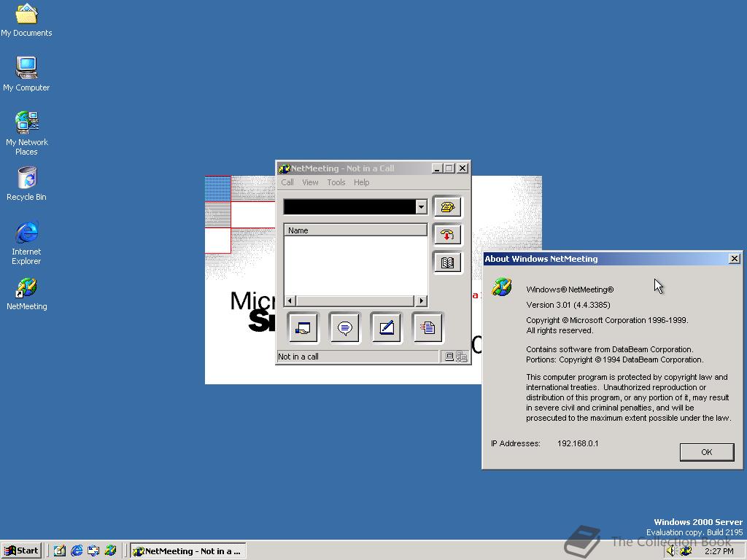Screen dimensions: 747x560
Task: Click the IP address 192.168.0.1 text
Action: (578, 443)
